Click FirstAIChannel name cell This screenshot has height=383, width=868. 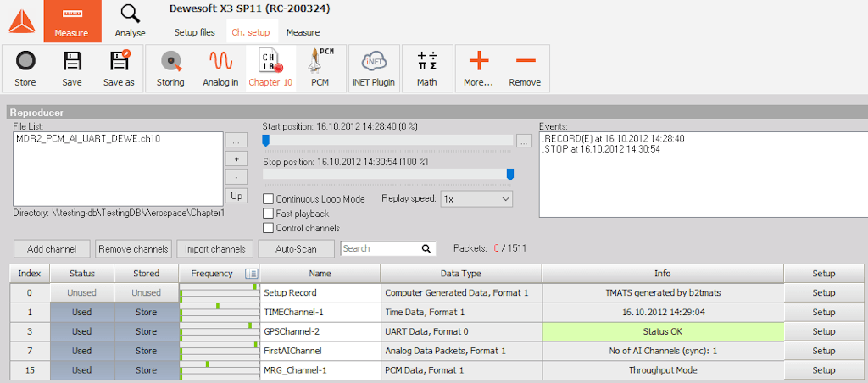[x=320, y=351]
